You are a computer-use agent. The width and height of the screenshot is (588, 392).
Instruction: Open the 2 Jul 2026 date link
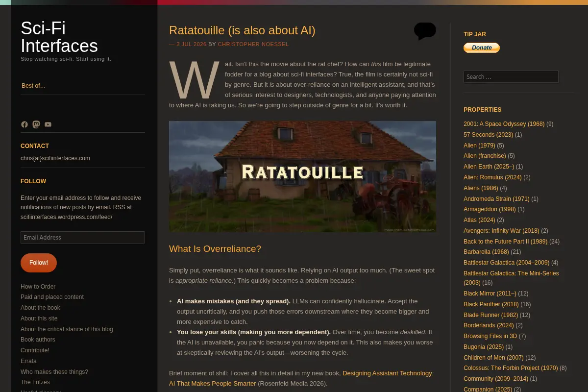click(x=192, y=44)
